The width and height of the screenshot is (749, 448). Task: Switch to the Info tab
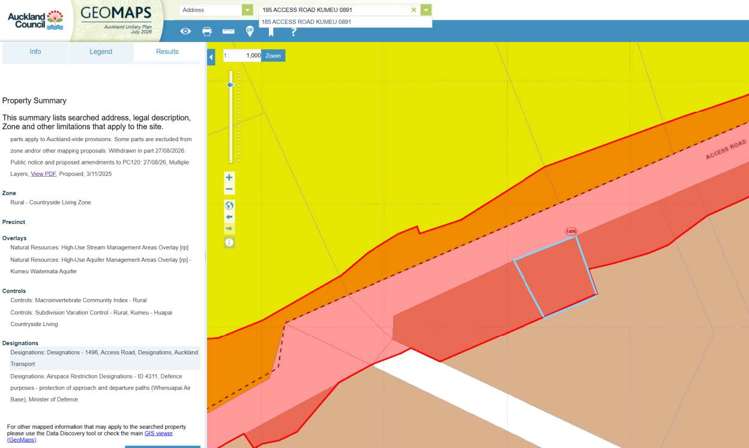click(35, 52)
